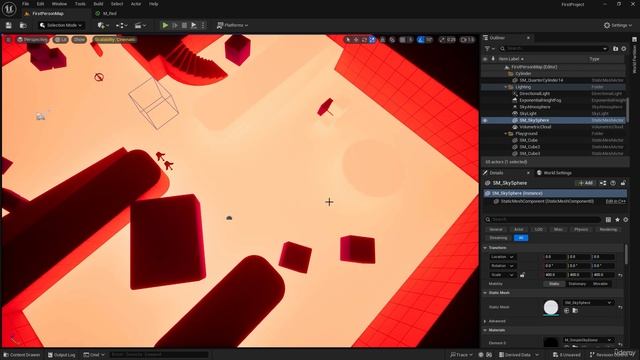
Task: Open the Edit menu
Action: point(40,4)
